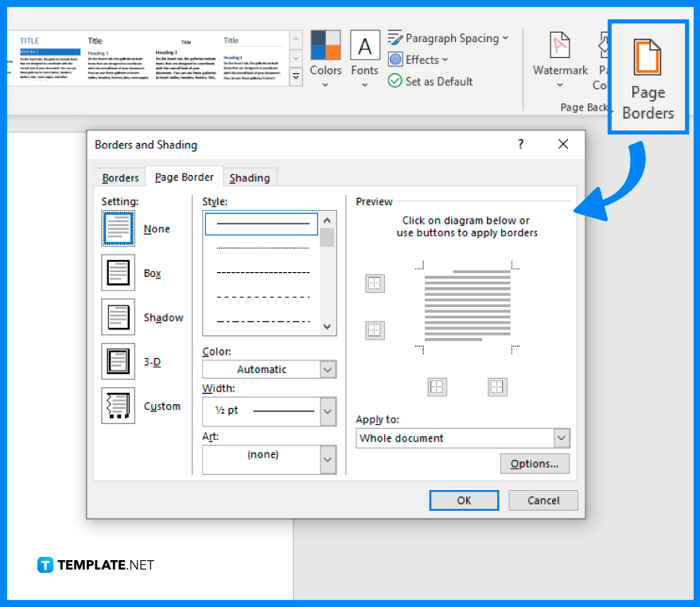Open the Art dropdown
The image size is (700, 607).
click(327, 460)
